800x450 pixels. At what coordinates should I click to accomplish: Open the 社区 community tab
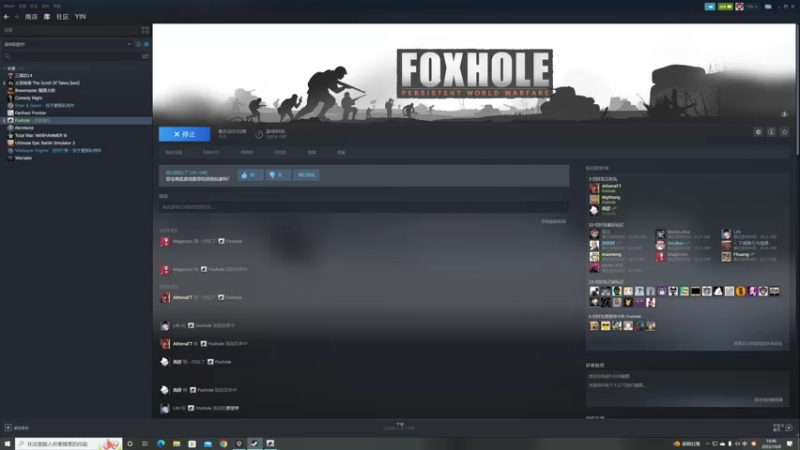pyautogui.click(x=62, y=17)
